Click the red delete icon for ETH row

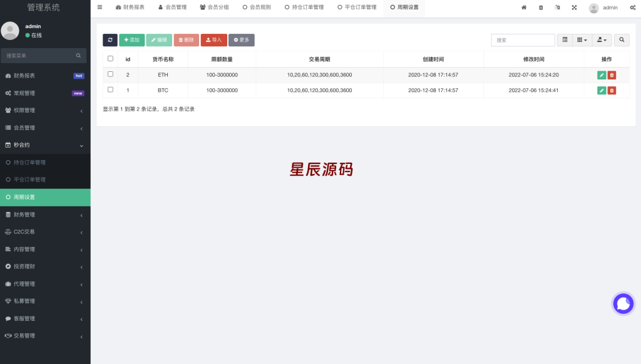tap(612, 75)
